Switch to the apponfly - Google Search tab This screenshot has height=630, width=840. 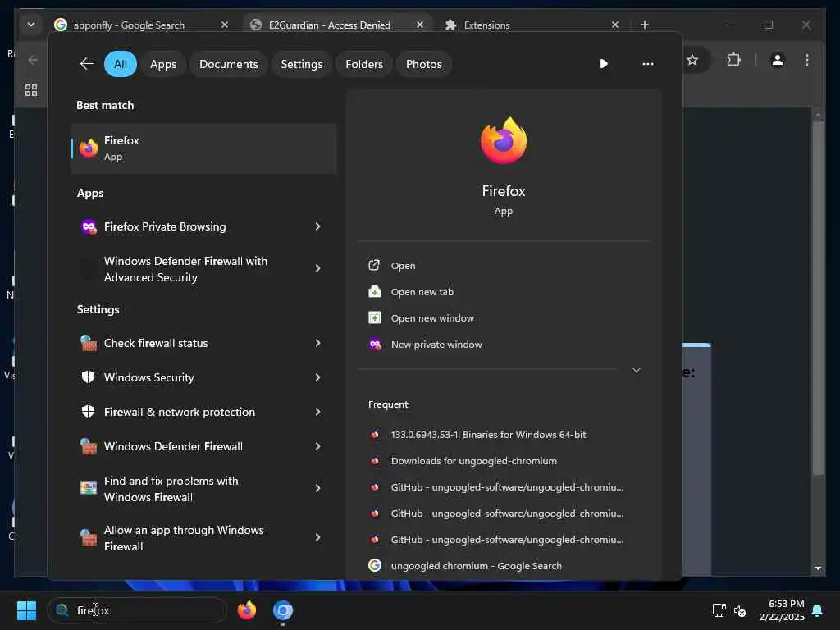(129, 25)
